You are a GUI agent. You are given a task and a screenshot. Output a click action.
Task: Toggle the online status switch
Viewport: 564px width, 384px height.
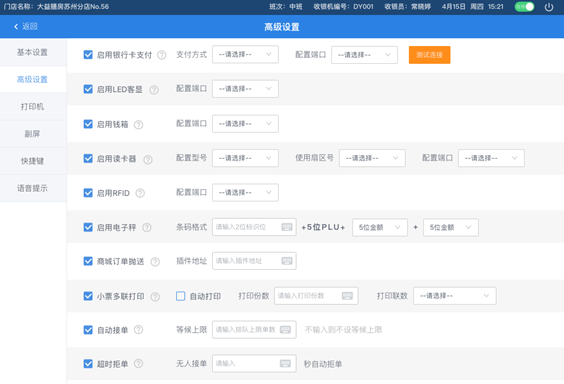click(524, 6)
